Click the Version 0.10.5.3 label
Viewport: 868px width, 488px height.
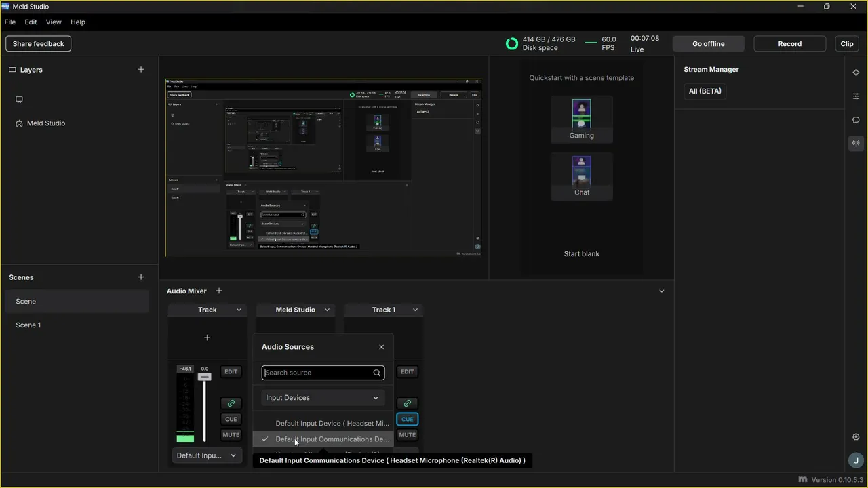pyautogui.click(x=836, y=480)
